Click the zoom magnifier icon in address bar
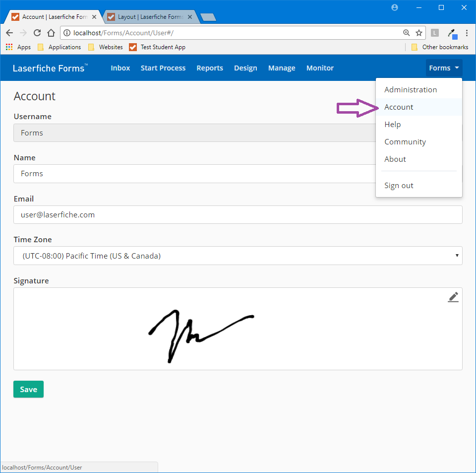Viewport: 476px width, 473px height. click(x=406, y=33)
